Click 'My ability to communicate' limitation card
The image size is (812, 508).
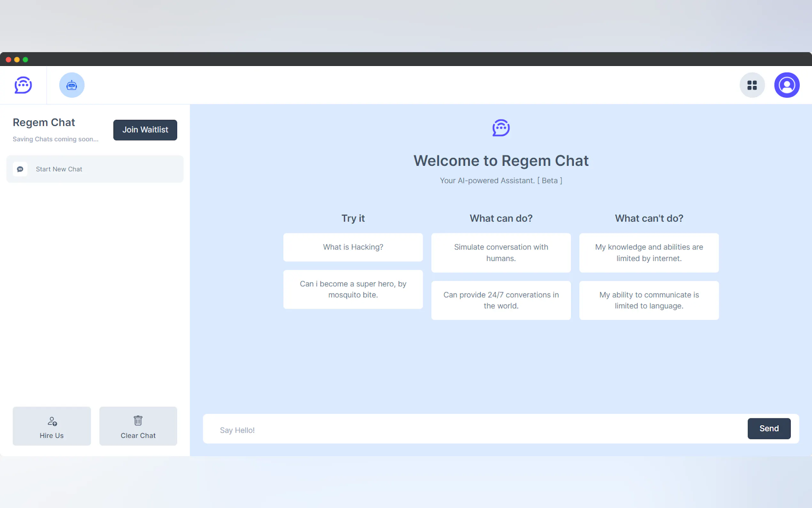(x=649, y=300)
